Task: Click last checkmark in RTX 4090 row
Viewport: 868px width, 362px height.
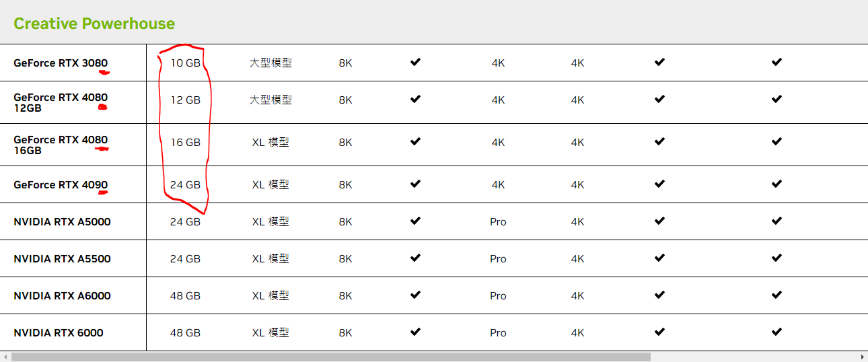Action: coord(776,184)
